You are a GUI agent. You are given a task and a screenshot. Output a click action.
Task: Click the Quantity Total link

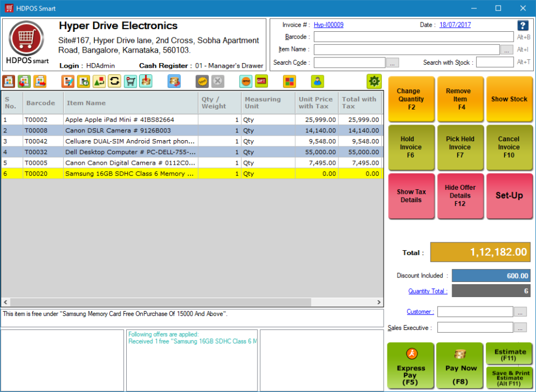pyautogui.click(x=428, y=291)
